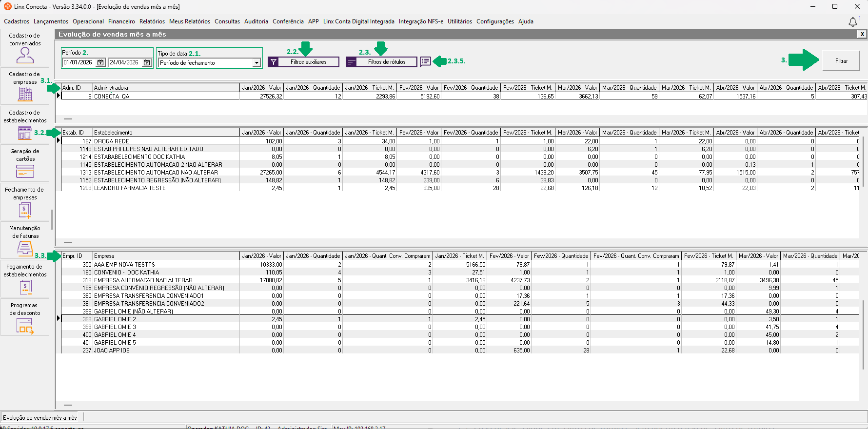
Task: Open the Configurações menu
Action: coord(495,21)
